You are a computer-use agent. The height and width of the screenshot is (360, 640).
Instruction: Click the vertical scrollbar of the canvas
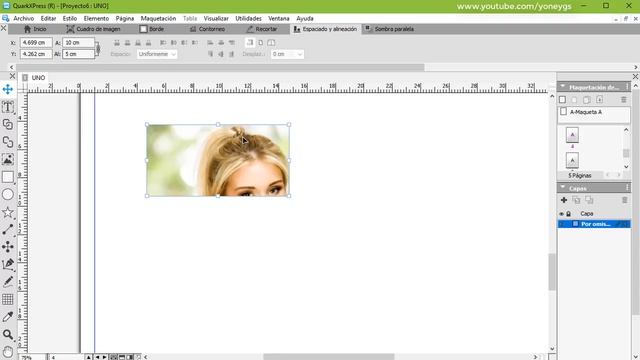[552, 272]
